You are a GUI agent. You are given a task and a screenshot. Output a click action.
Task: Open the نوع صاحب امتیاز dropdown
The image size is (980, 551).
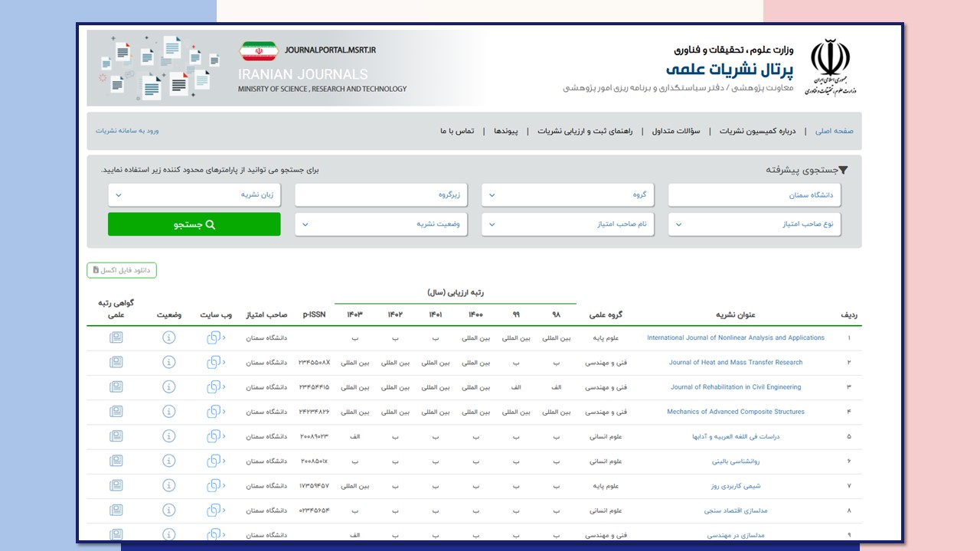(x=754, y=224)
